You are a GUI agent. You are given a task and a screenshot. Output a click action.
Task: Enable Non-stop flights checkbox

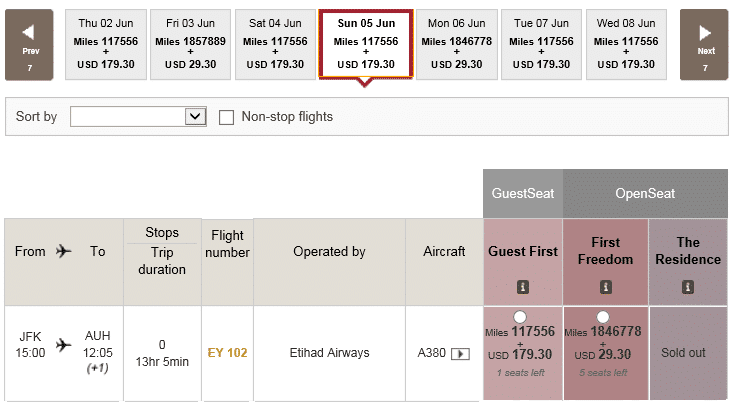coord(226,117)
